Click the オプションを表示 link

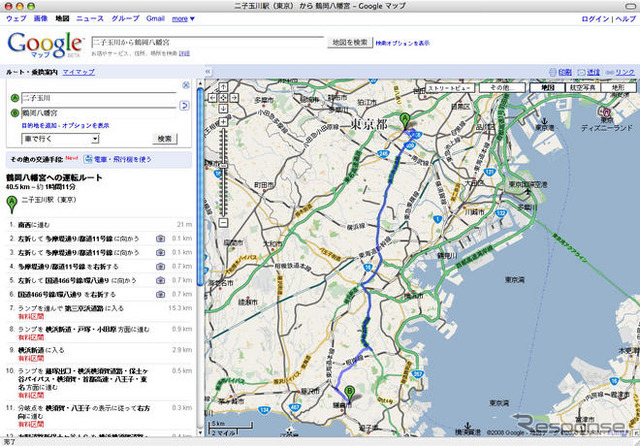86,125
